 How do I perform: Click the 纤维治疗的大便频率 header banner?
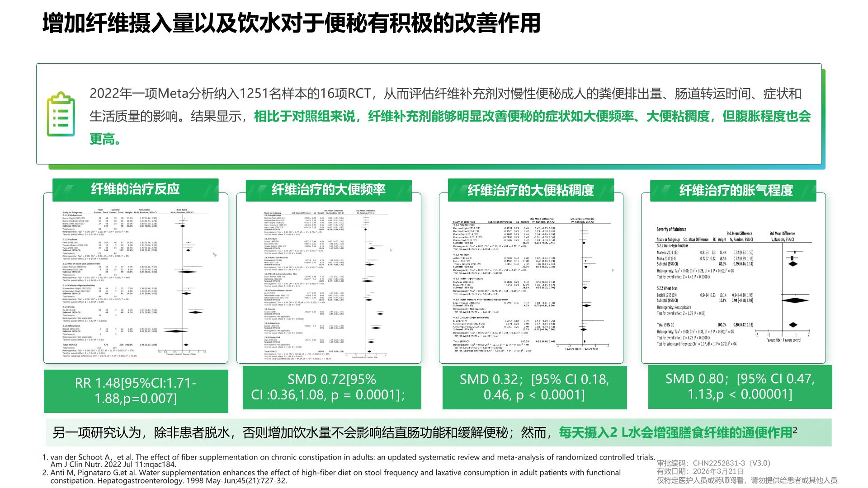tap(328, 190)
